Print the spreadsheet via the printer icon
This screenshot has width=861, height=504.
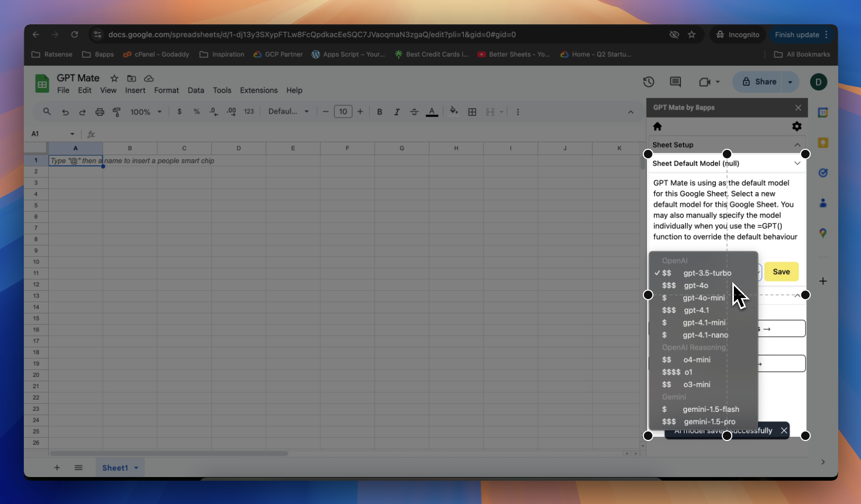(x=100, y=112)
